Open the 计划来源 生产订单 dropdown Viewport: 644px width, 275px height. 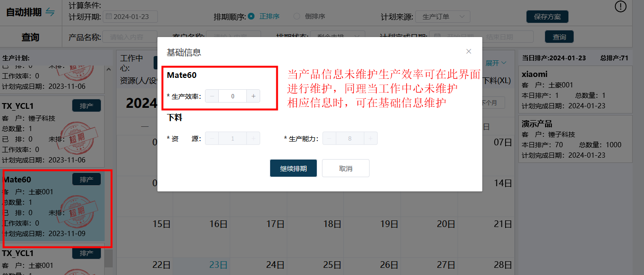443,17
